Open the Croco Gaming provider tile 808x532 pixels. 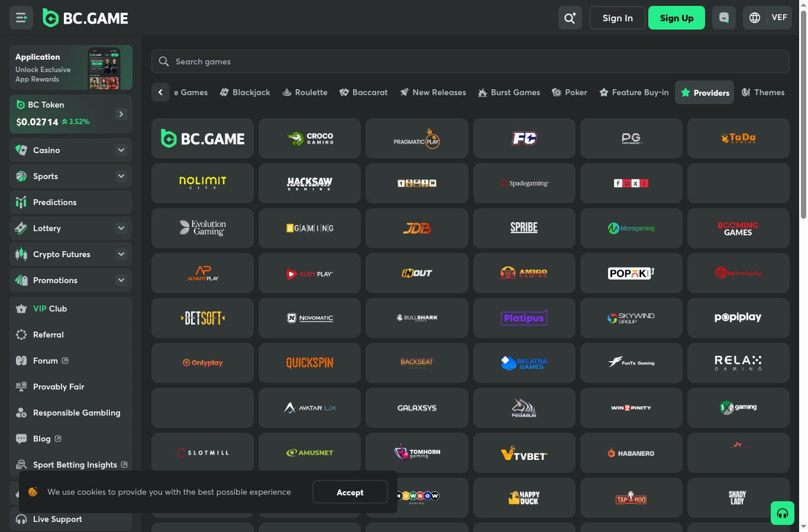(x=309, y=138)
